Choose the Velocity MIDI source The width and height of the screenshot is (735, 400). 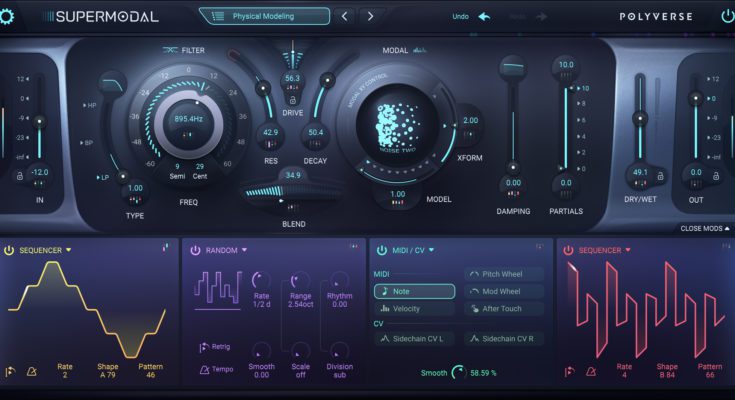pos(414,309)
